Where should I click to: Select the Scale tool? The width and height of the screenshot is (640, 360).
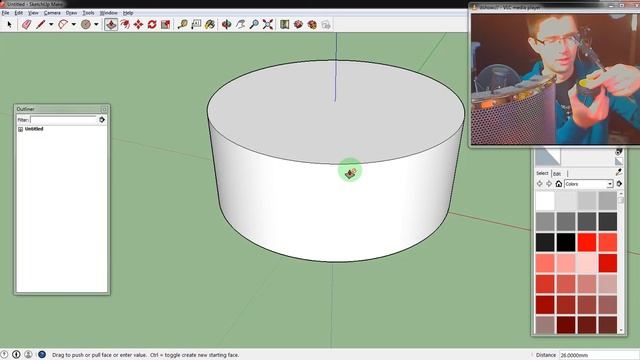point(166,24)
